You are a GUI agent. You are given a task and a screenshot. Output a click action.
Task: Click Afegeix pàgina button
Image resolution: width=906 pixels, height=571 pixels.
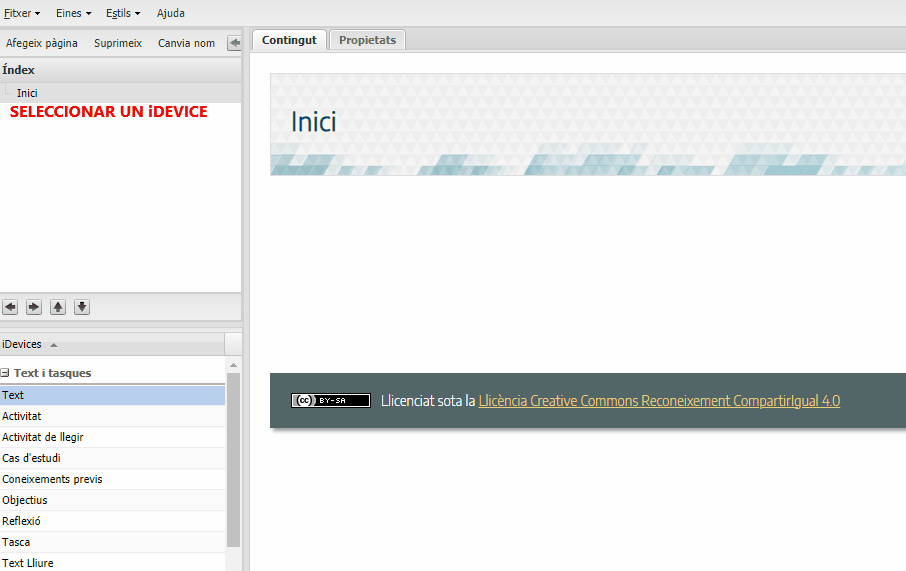coord(42,43)
